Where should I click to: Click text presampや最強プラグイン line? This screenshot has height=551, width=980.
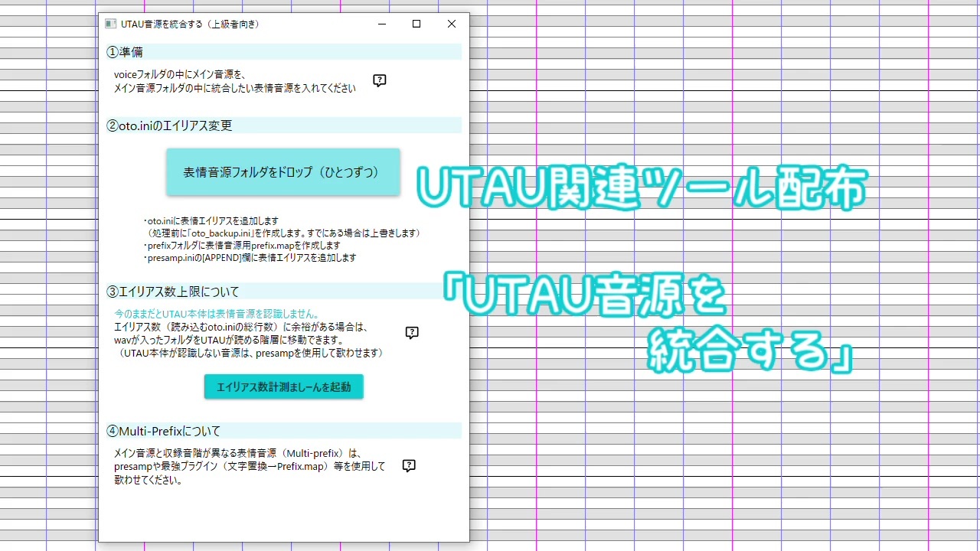coord(250,466)
